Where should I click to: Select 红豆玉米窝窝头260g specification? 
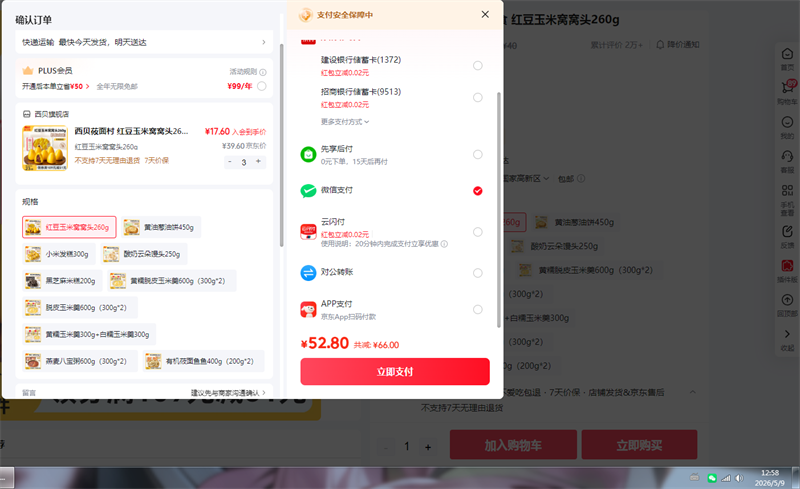pyautogui.click(x=69, y=227)
